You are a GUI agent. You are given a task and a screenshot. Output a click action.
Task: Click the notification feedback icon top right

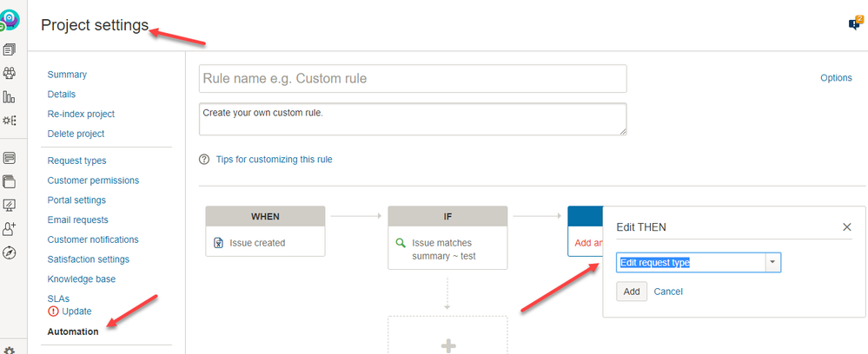[854, 23]
